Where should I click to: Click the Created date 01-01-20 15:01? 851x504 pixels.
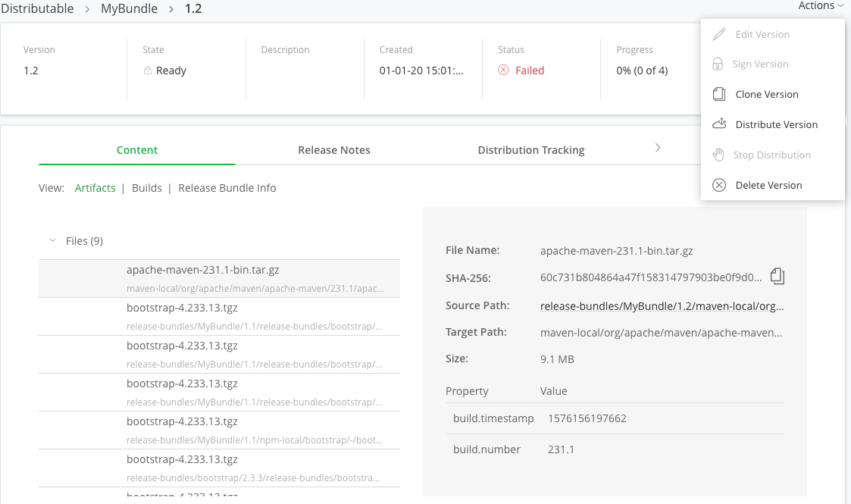coord(421,70)
